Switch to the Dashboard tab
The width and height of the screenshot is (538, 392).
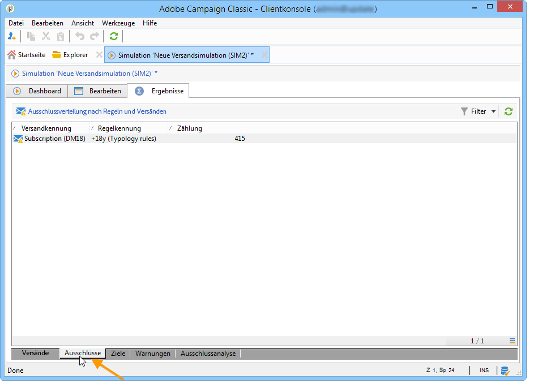point(37,91)
